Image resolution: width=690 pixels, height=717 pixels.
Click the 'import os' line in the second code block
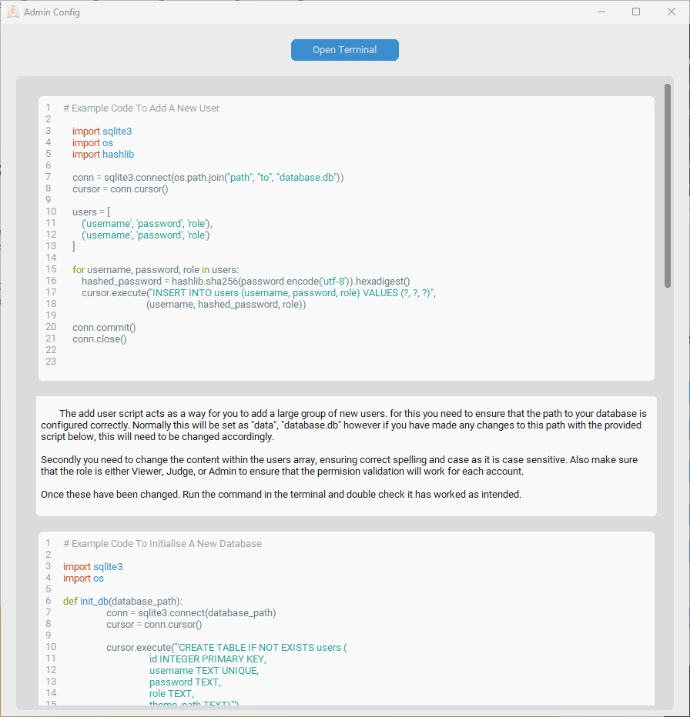[x=83, y=578]
